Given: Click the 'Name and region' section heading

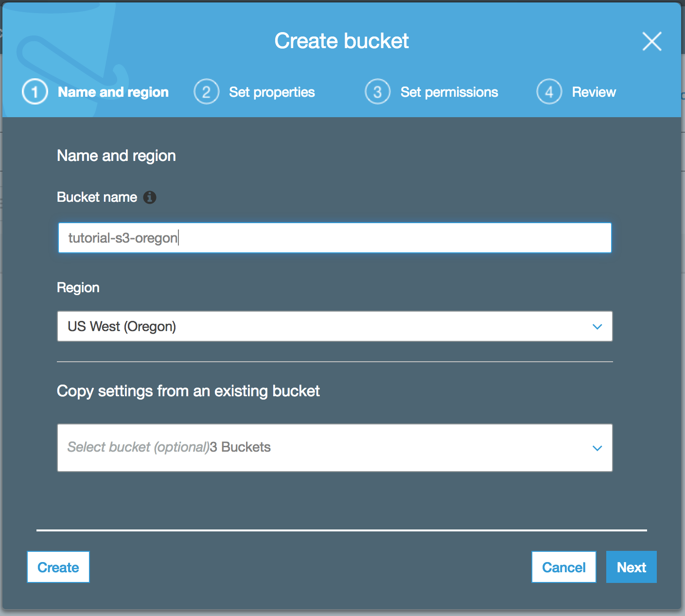Looking at the screenshot, I should (x=116, y=156).
